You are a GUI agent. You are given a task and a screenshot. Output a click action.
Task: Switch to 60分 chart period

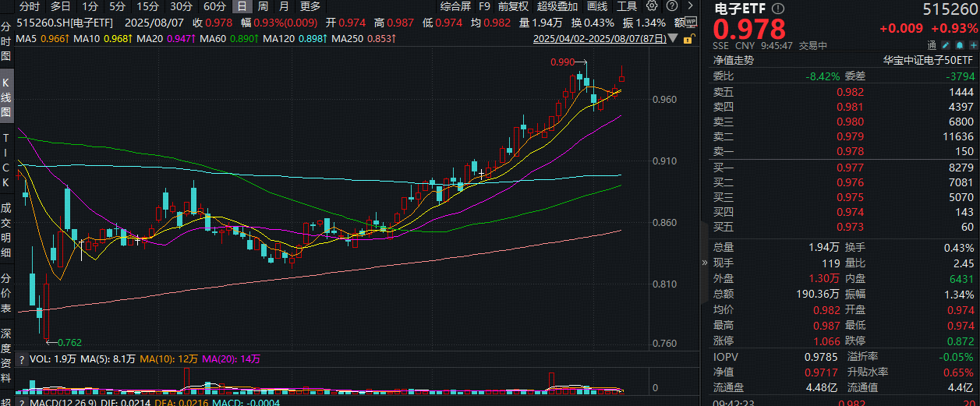coord(214,6)
